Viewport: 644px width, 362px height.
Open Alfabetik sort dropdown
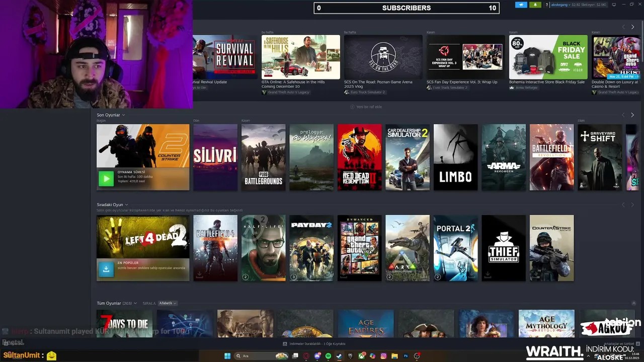pyautogui.click(x=167, y=303)
